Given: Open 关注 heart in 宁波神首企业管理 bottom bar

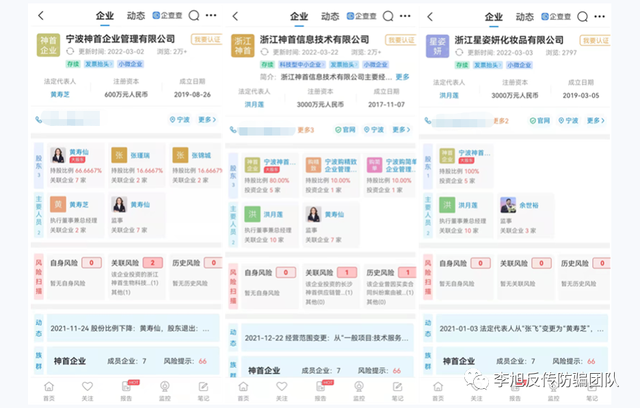Looking at the screenshot, I should [x=87, y=391].
